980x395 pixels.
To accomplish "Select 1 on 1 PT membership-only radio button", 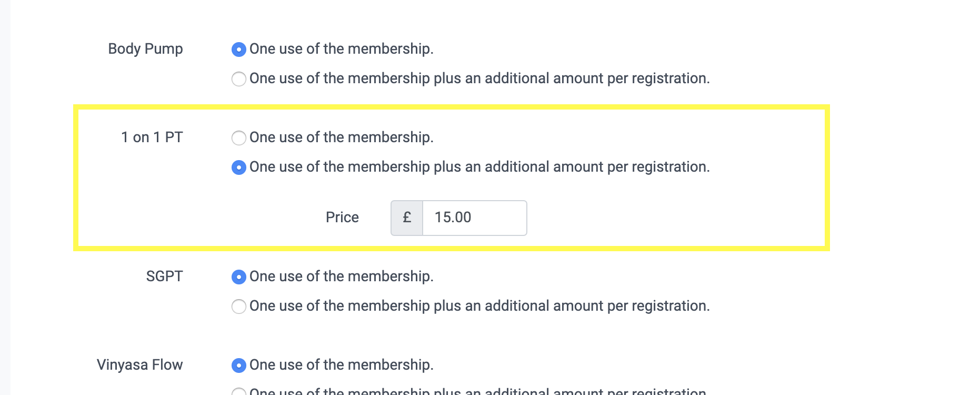I will 239,138.
